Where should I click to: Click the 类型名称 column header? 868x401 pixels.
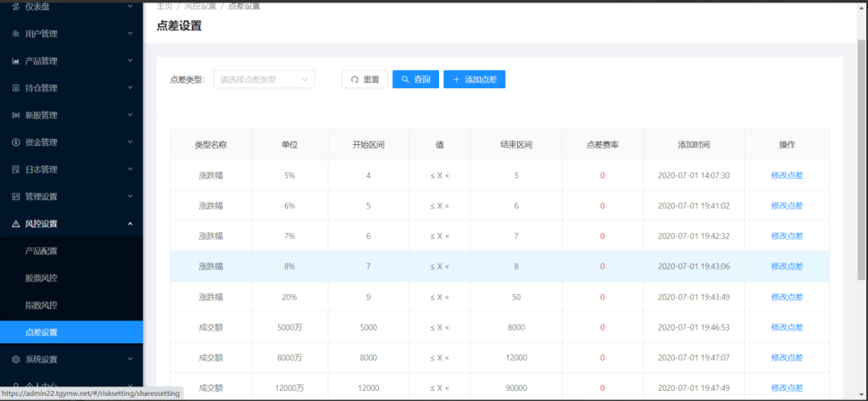210,145
